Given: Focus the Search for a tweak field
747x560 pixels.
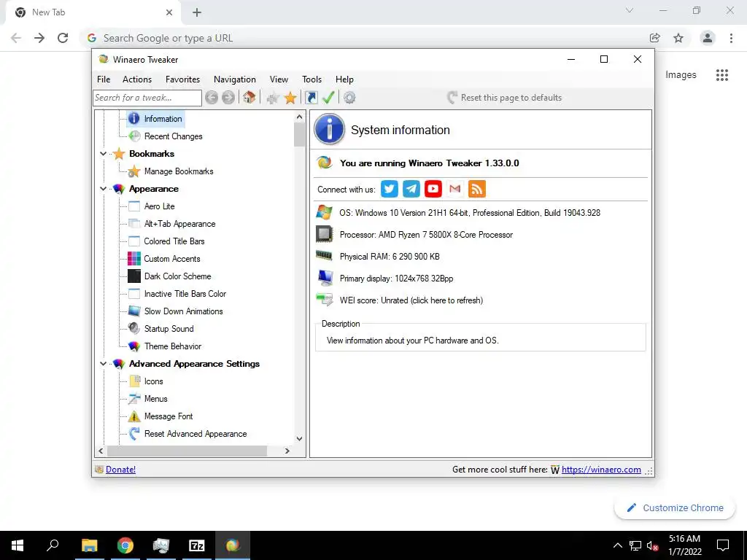Looking at the screenshot, I should 147,98.
